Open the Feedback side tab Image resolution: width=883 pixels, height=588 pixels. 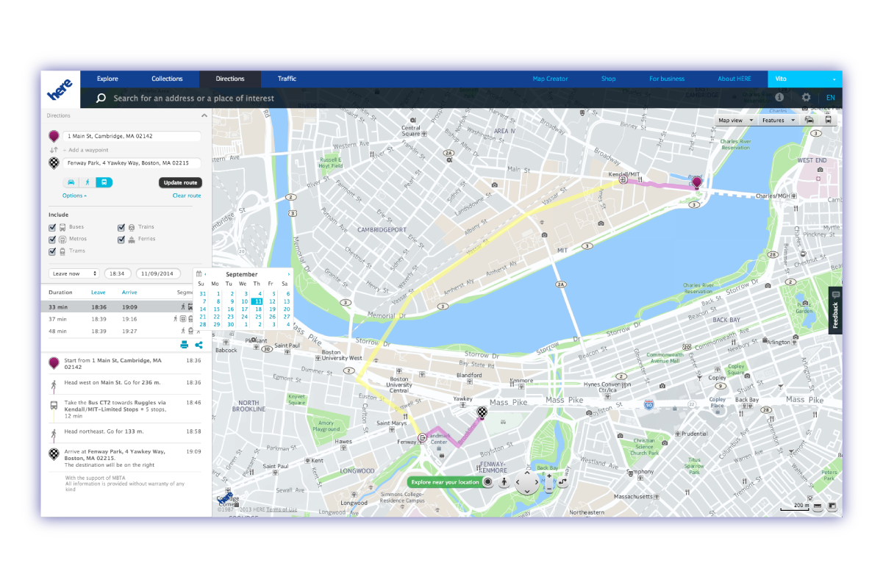[835, 310]
